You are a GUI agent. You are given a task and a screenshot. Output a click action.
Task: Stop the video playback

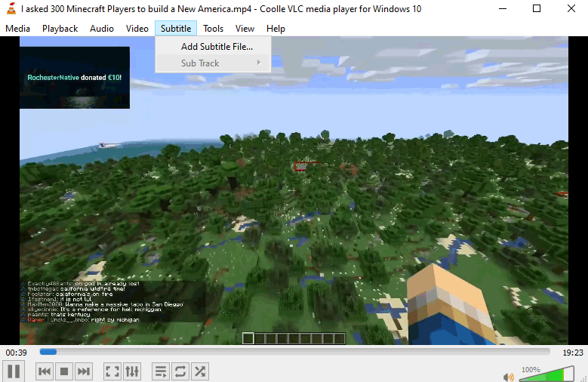point(64,371)
